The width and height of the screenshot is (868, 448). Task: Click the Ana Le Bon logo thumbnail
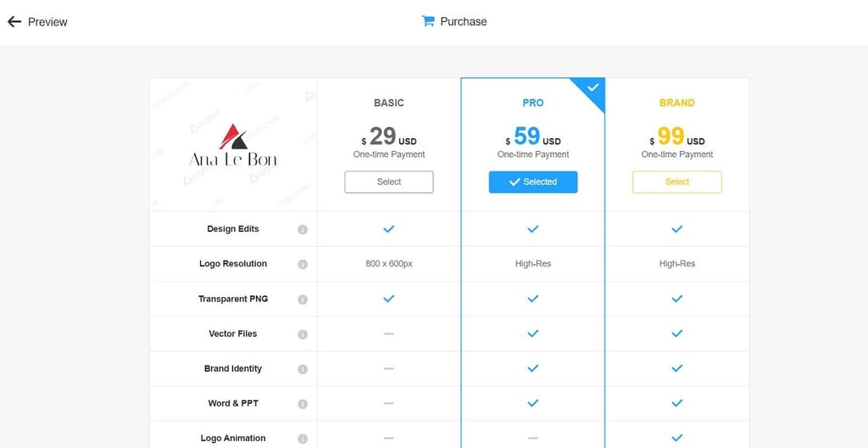point(233,145)
